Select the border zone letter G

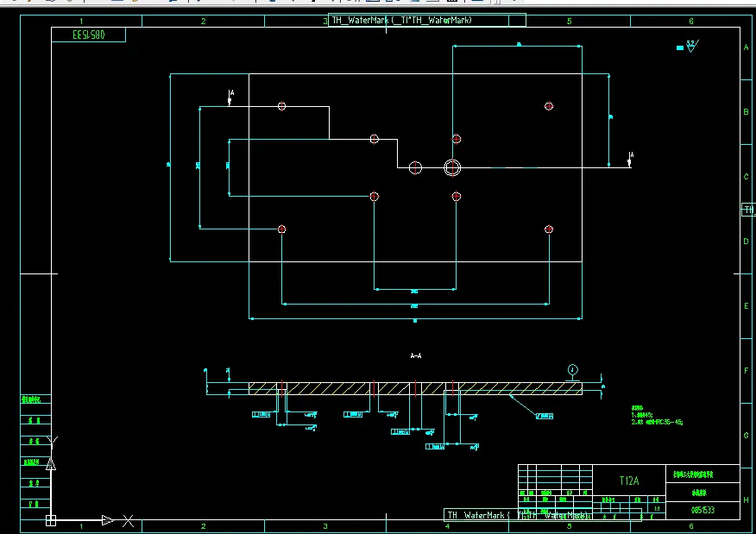[746, 435]
